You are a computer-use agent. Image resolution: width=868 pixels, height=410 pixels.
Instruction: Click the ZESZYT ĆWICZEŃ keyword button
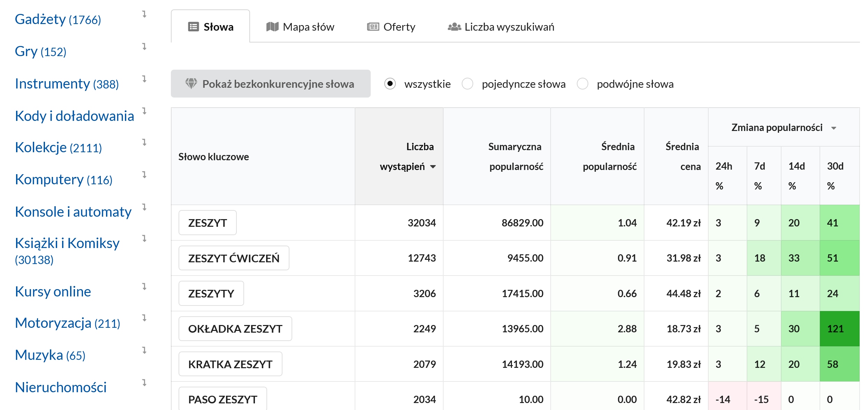234,258
